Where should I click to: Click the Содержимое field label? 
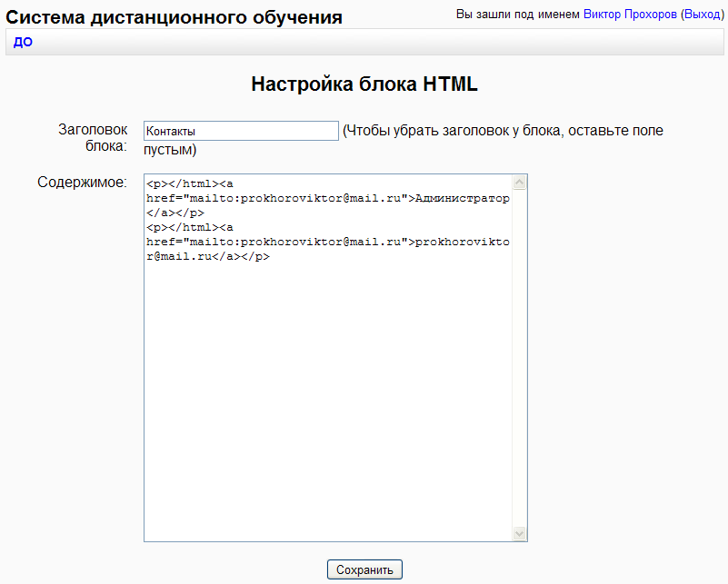(x=82, y=183)
